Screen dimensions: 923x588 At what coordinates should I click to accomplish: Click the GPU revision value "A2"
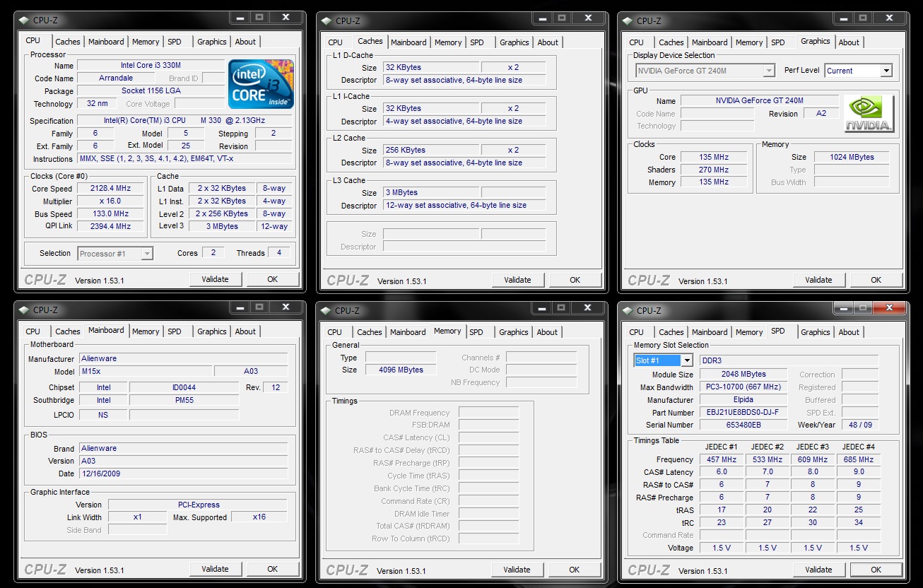tap(821, 113)
